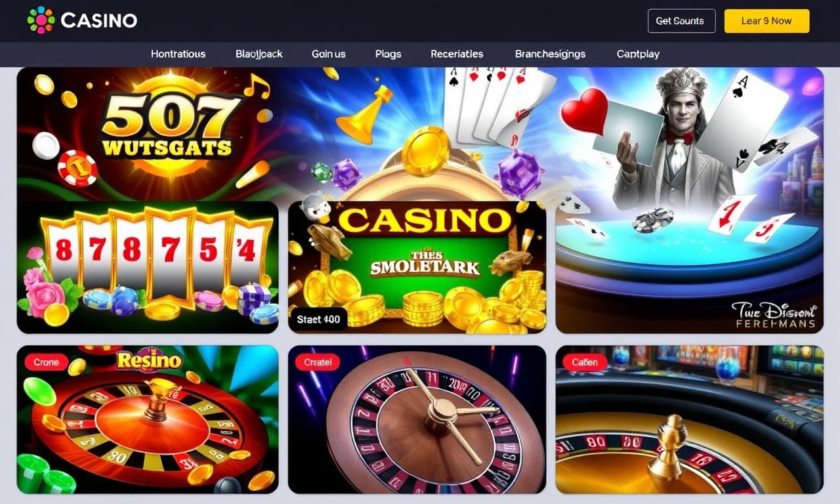Click the yellow Lear 9 Now button
This screenshot has height=504, width=840.
pyautogui.click(x=766, y=21)
